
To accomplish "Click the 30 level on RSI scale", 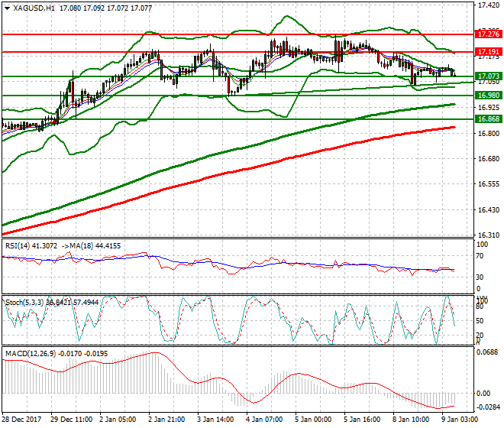I will tap(480, 277).
